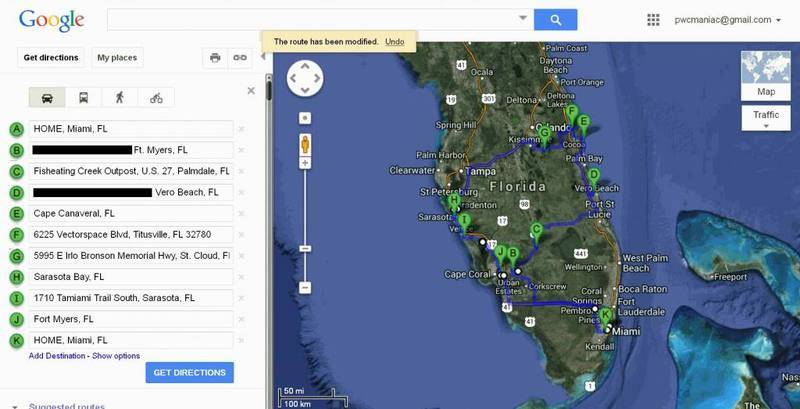Print the directions using printer icon

(215, 58)
